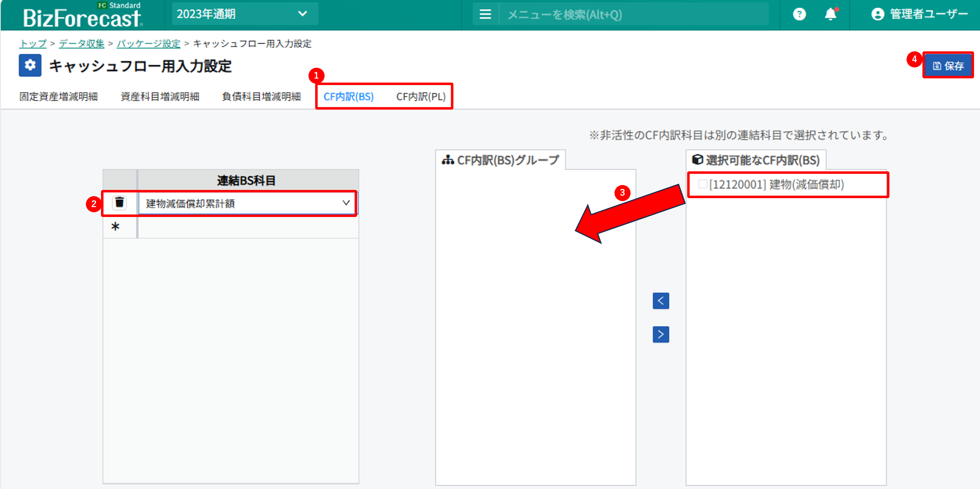Viewport: 980px width, 489px height.
Task: Select the CF内訳(BS) tab
Action: point(348,96)
